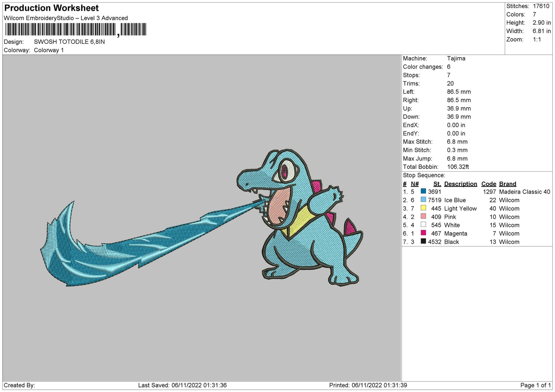Click the Page 1 of 1 indicator
The height and width of the screenshot is (392, 555).
(535, 385)
